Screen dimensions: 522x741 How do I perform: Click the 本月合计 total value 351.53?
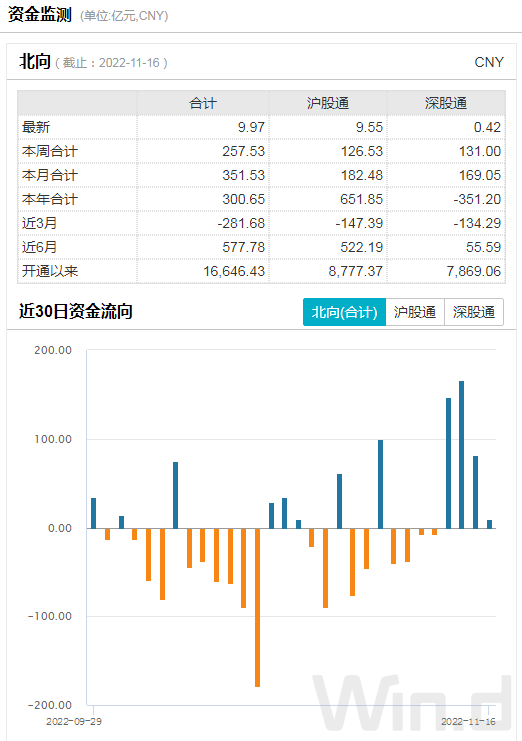pos(243,175)
